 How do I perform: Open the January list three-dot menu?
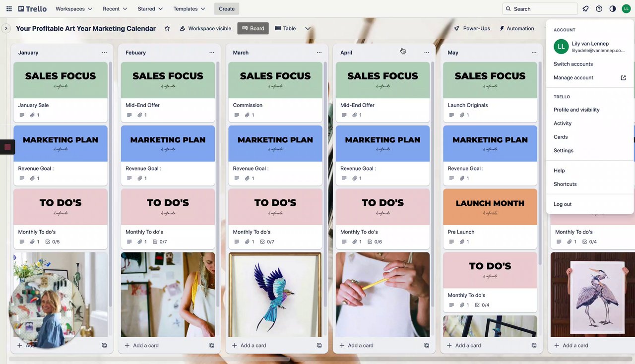coord(104,53)
